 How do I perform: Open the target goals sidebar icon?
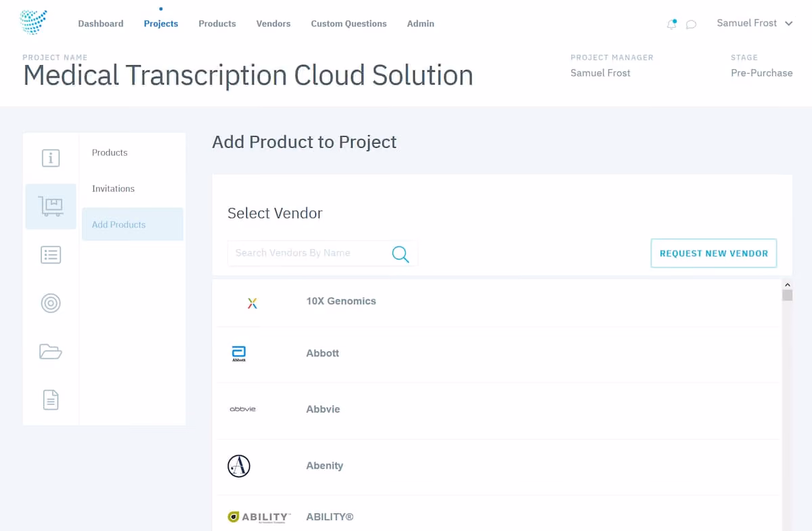tap(51, 303)
